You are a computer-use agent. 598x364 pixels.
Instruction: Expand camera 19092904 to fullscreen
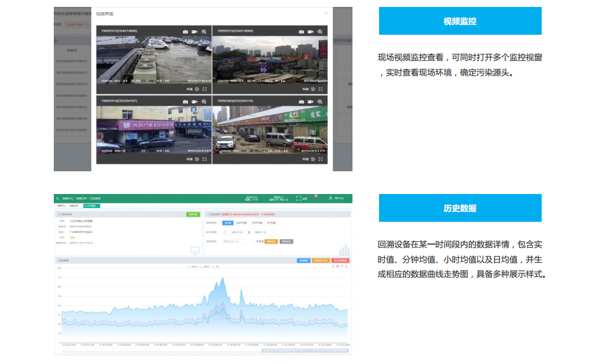320,159
